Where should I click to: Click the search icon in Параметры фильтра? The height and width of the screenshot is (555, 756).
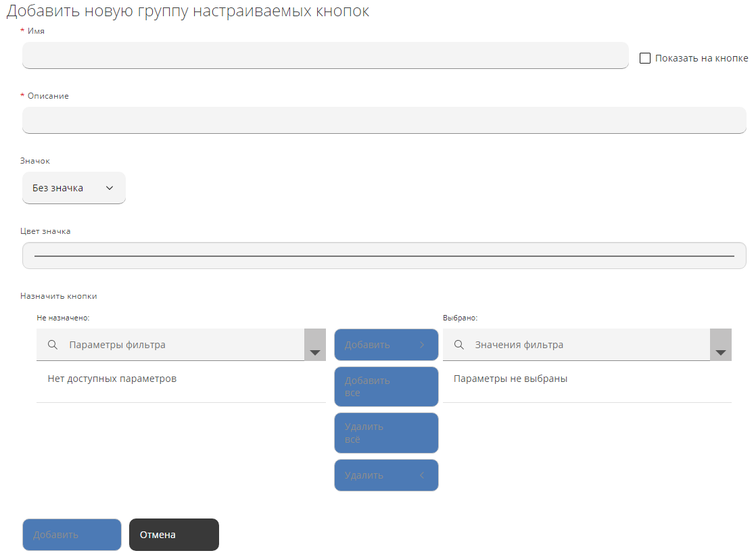(x=53, y=345)
